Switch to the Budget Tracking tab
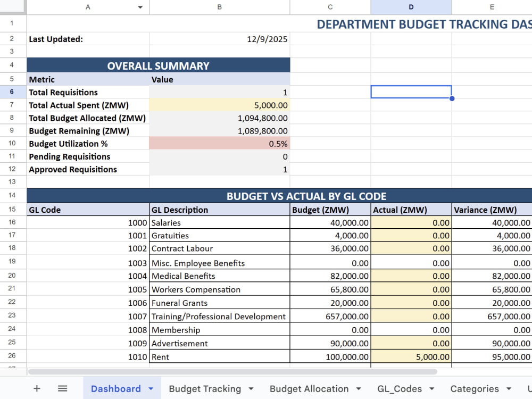This screenshot has width=532, height=399. (x=205, y=388)
